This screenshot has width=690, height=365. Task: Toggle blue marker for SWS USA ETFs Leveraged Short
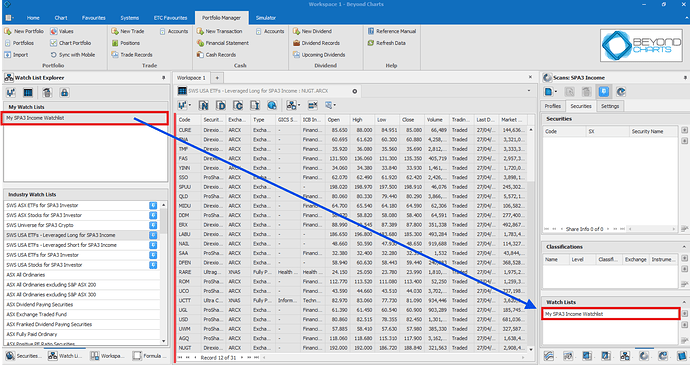(153, 245)
